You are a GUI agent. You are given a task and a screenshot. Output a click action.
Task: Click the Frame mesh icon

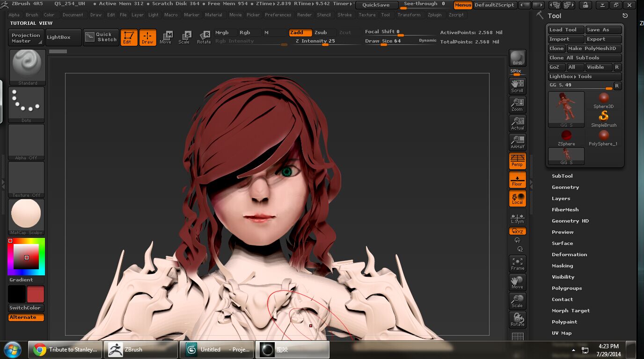[517, 263]
